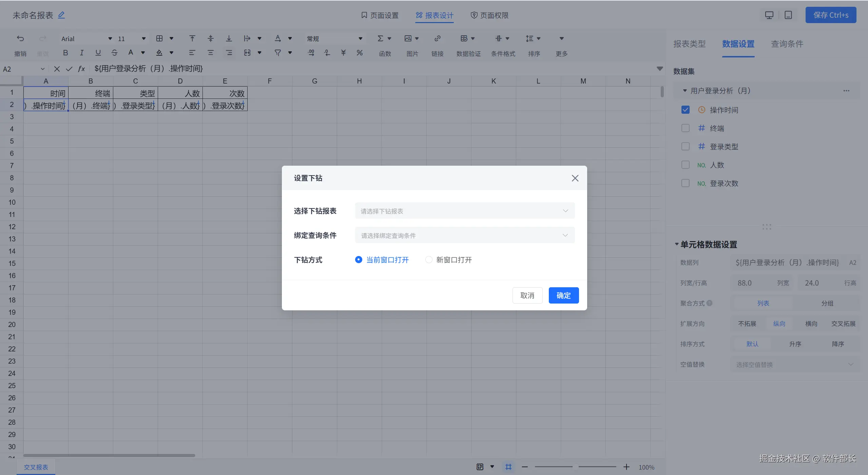This screenshot has height=475, width=868.
Task: Click the zoom slider in status bar
Action: [x=575, y=467]
